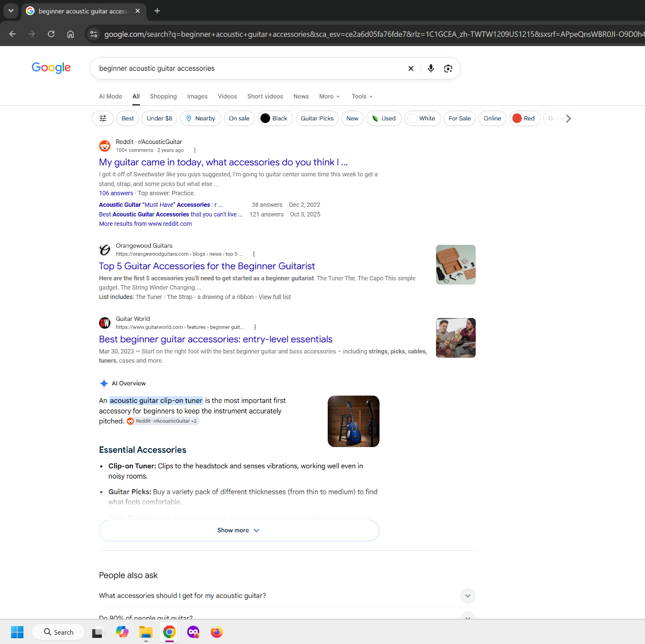Expand 'What accessories should I get' question
645x644 pixels.
tap(287, 596)
